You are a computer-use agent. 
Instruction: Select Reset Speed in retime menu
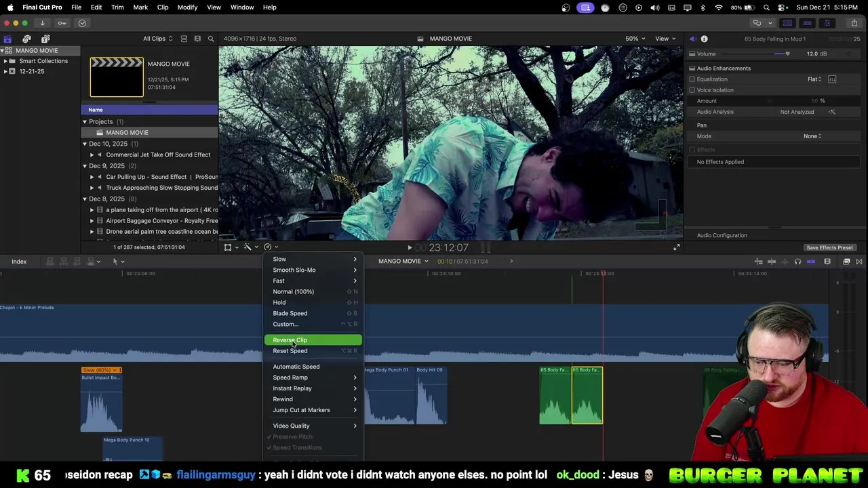click(313, 351)
